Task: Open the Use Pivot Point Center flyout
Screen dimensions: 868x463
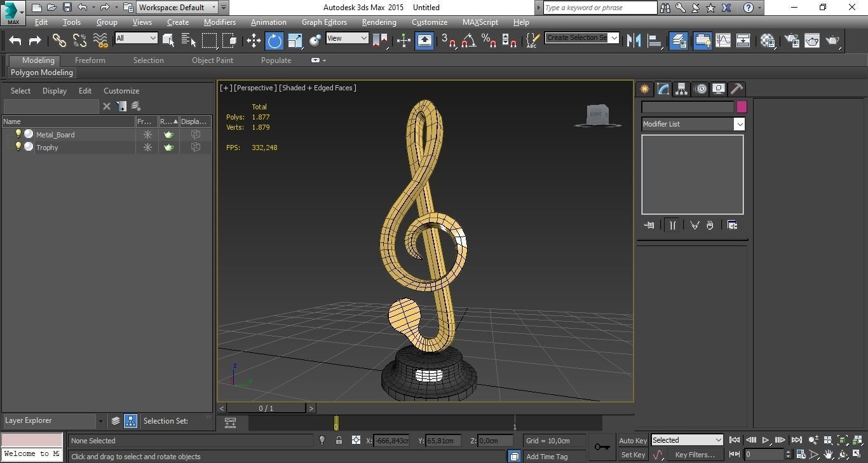Action: click(380, 40)
